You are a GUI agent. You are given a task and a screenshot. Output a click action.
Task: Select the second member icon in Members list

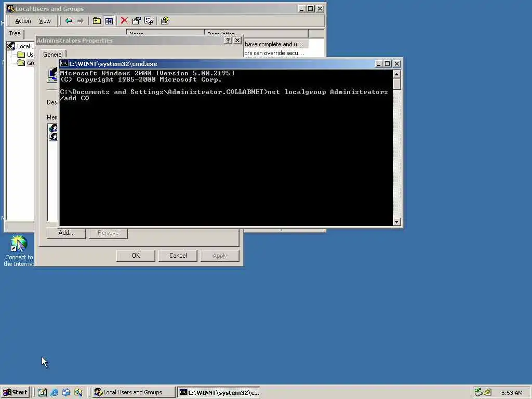53,137
